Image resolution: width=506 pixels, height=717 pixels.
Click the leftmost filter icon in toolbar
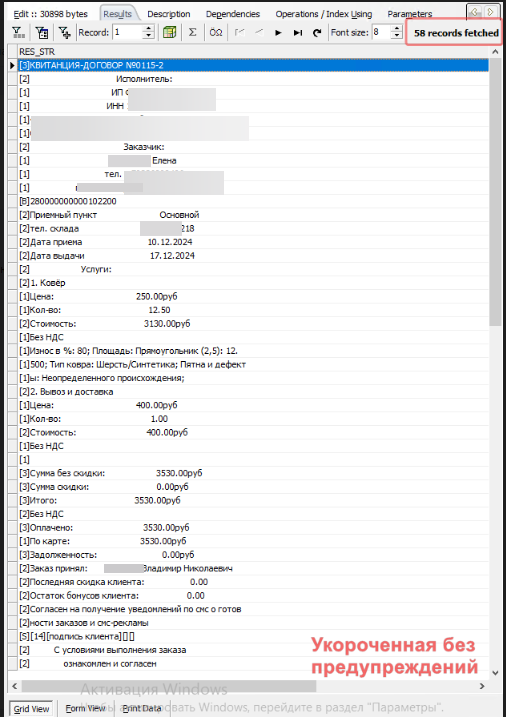point(18,32)
